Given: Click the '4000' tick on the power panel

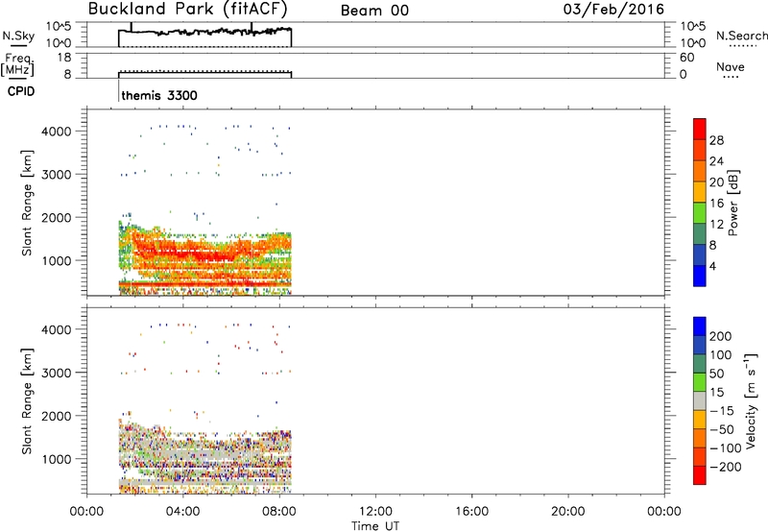Looking at the screenshot, I should pos(57,132).
